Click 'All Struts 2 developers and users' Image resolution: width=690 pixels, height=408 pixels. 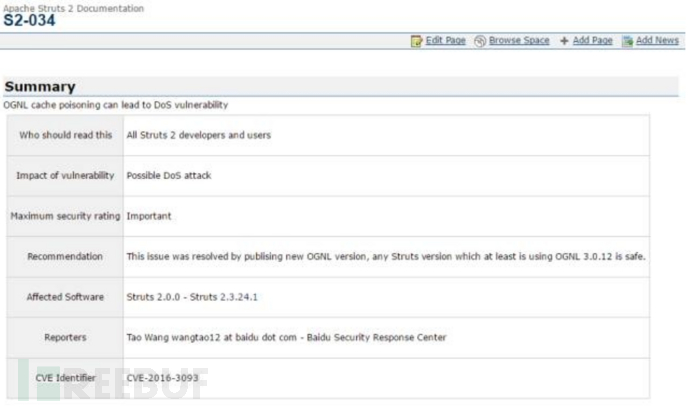198,135
